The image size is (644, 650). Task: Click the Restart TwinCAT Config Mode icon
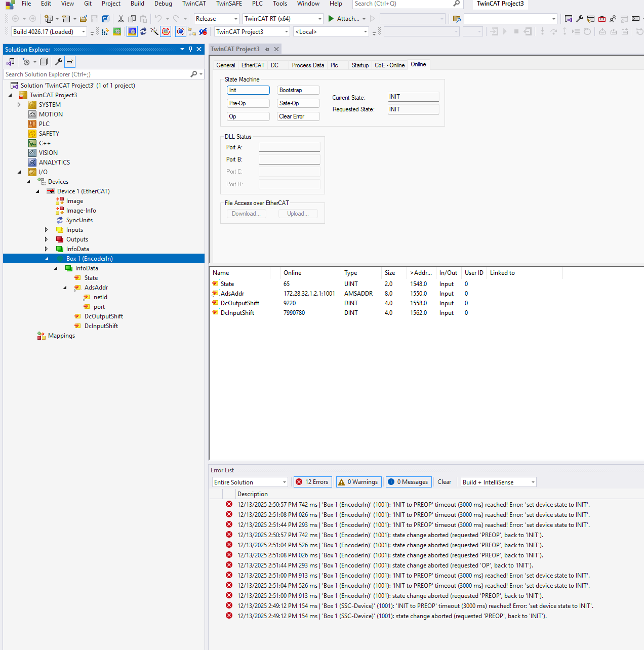(132, 32)
